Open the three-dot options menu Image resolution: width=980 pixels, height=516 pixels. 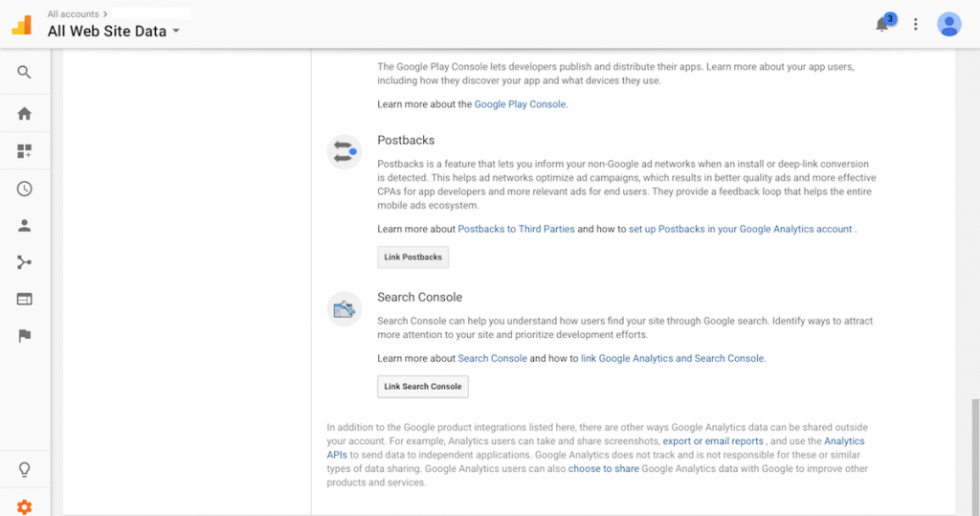[916, 24]
